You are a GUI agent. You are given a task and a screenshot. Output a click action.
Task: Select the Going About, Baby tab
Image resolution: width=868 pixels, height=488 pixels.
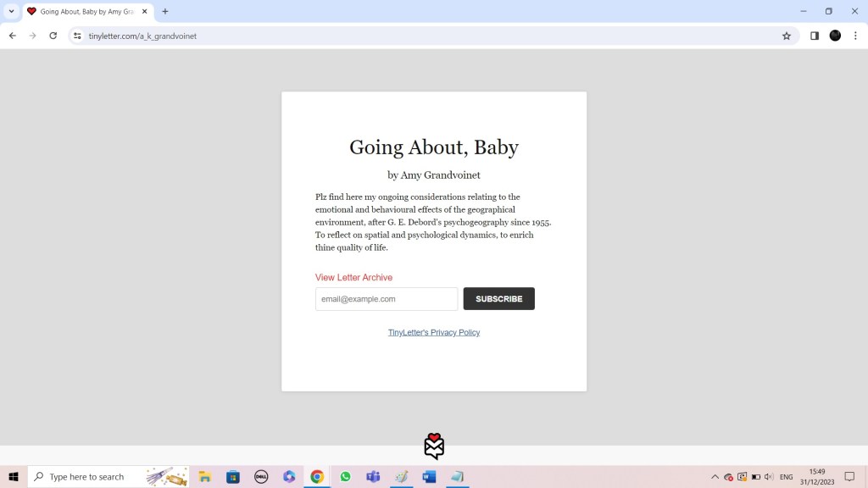(85, 12)
